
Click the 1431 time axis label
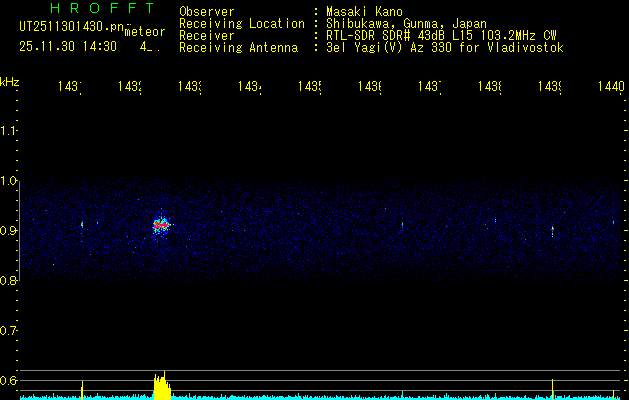[70, 86]
